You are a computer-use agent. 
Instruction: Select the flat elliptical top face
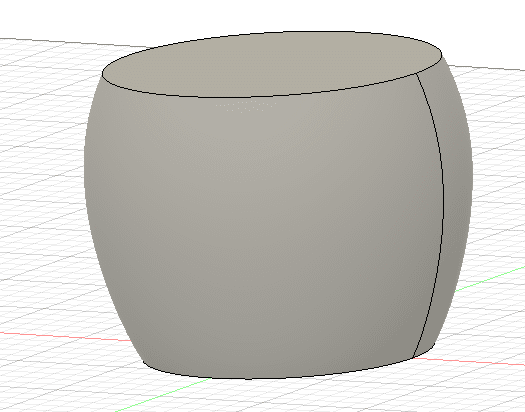(x=272, y=64)
